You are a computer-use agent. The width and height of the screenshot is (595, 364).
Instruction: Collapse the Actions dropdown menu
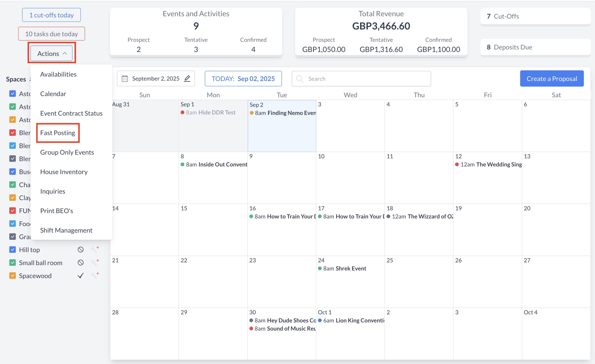pos(51,53)
